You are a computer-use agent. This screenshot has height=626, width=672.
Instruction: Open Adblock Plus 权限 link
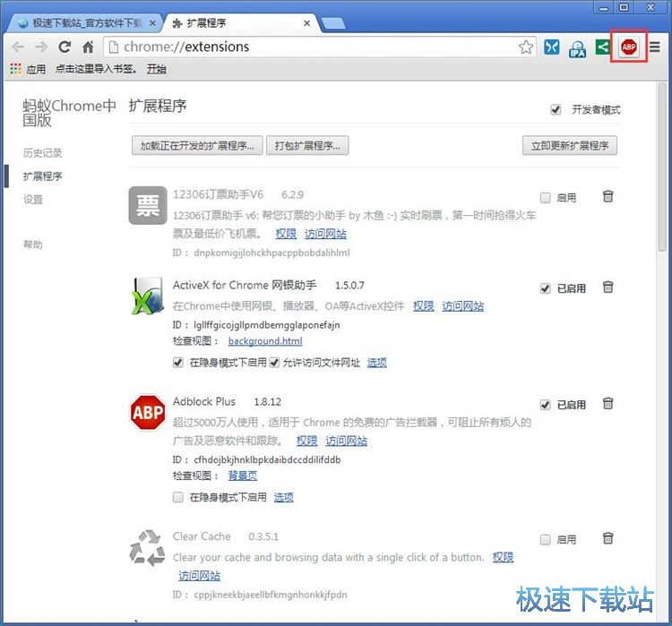coord(306,441)
